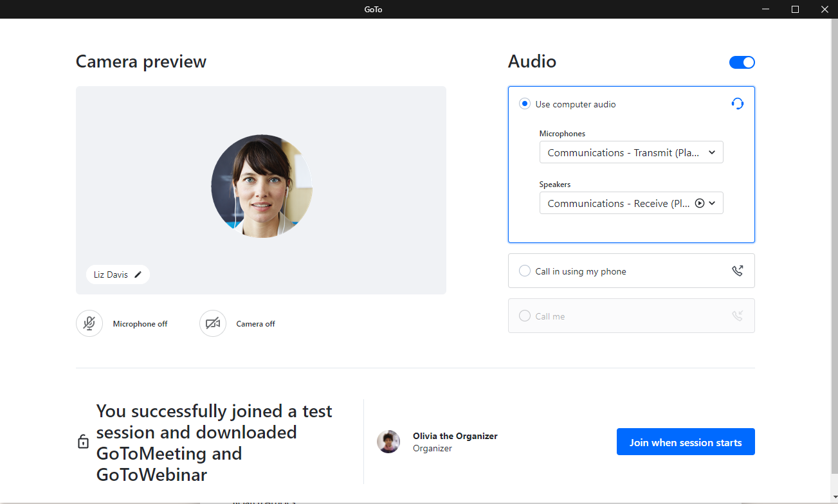Select the Call me radio option
Viewport: 838px width, 504px height.
[x=525, y=316]
